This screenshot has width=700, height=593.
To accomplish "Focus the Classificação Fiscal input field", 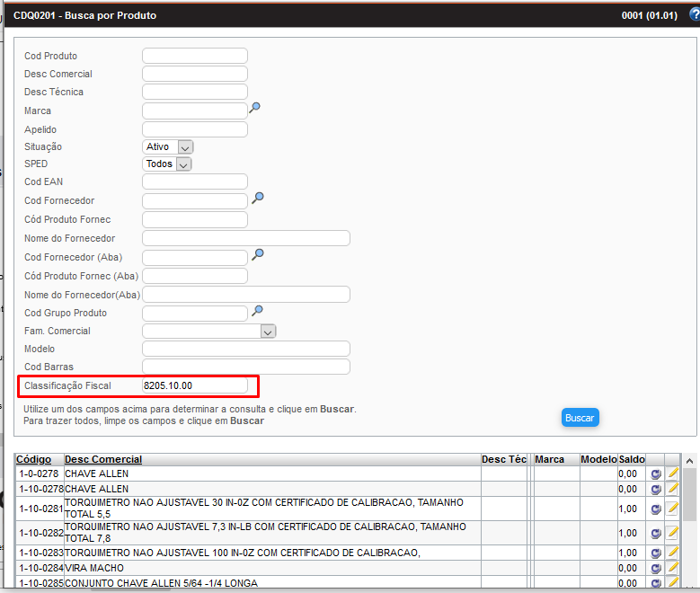I will click(x=194, y=385).
